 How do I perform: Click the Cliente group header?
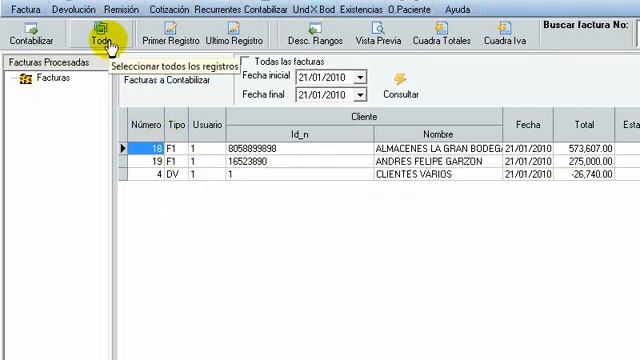pyautogui.click(x=364, y=117)
